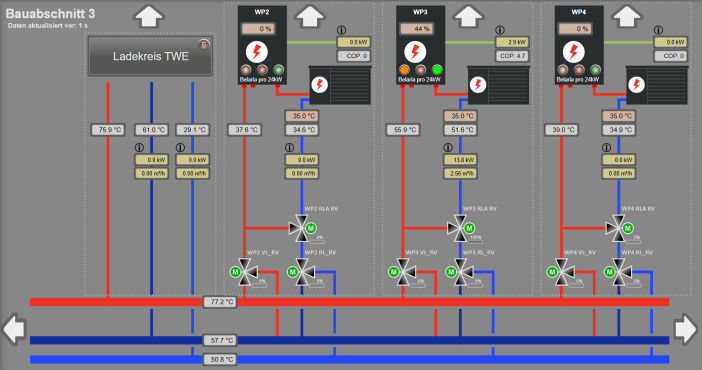This screenshot has width=702, height=370.
Task: Click the Bauabschnitt 3 title
Action: pos(50,13)
